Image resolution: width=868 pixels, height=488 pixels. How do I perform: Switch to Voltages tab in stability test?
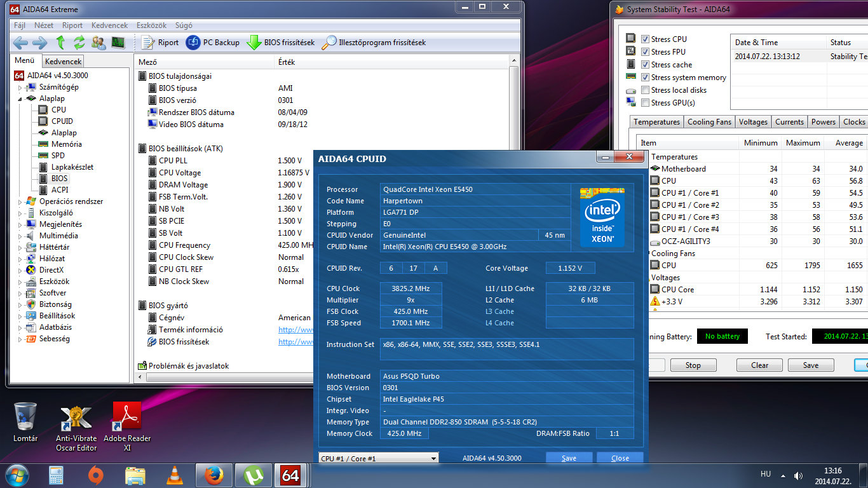point(753,122)
